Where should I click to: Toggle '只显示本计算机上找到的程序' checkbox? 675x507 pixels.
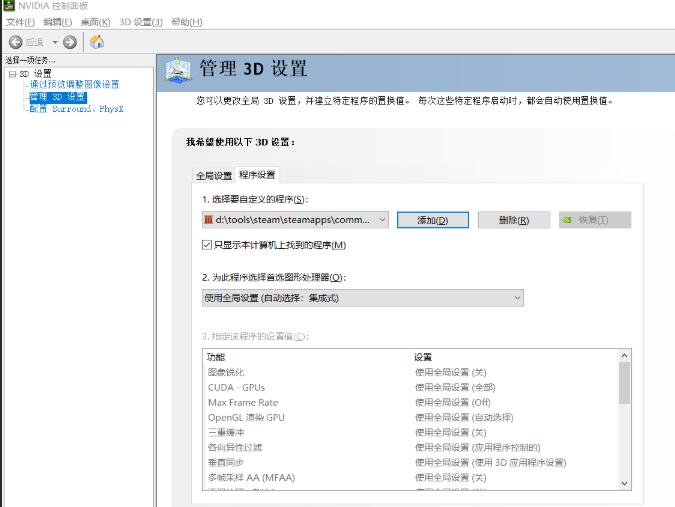[x=207, y=245]
